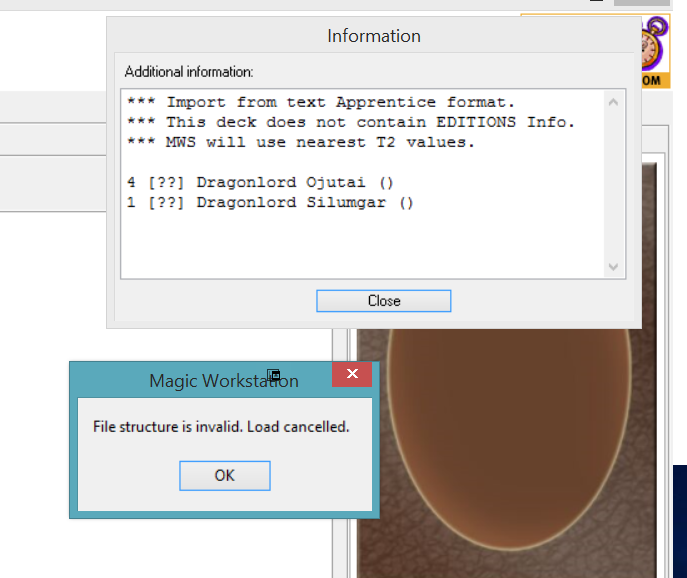This screenshot has width=687, height=578.
Task: Select the line '4 [??] Dragonlord Ojutai ()'
Action: coord(261,182)
